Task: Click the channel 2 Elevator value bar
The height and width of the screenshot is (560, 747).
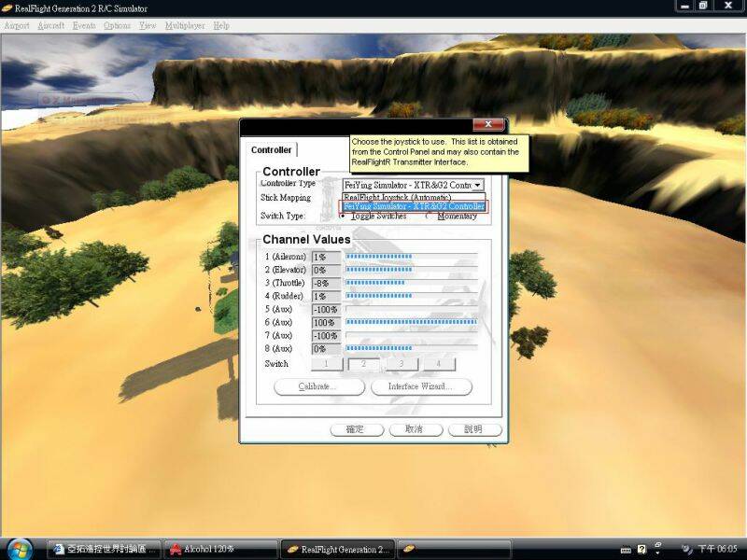Action: tap(411, 270)
